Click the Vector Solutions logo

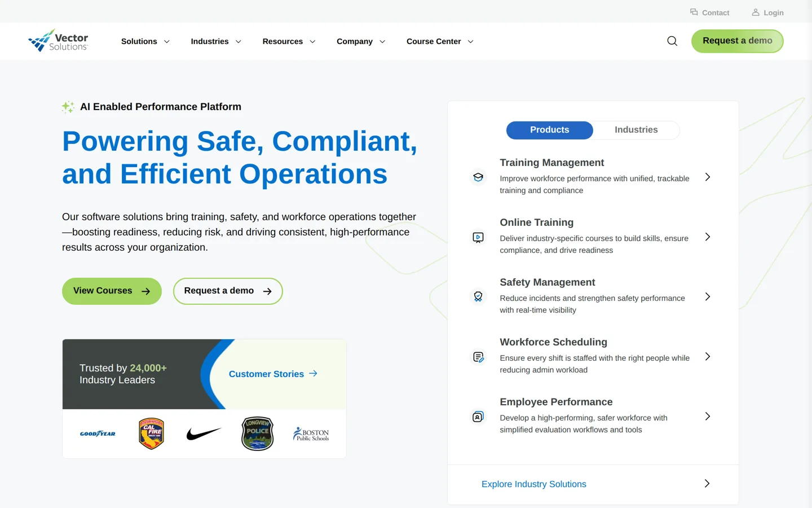[x=59, y=41]
